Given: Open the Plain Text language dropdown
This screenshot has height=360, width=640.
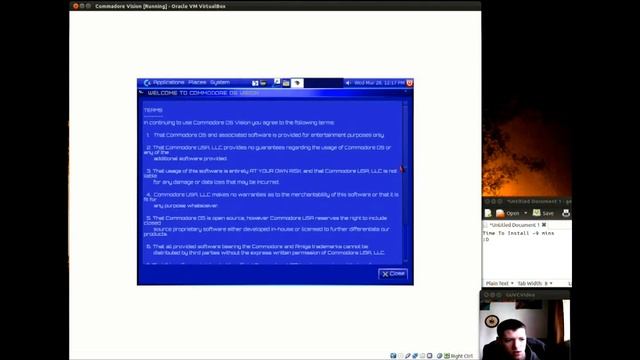Looking at the screenshot, I should click(499, 283).
